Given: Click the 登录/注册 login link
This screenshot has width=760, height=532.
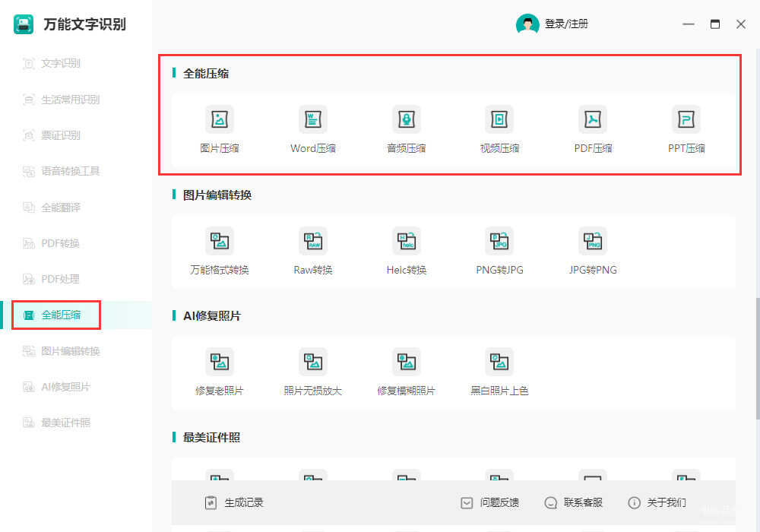Looking at the screenshot, I should click(x=565, y=24).
